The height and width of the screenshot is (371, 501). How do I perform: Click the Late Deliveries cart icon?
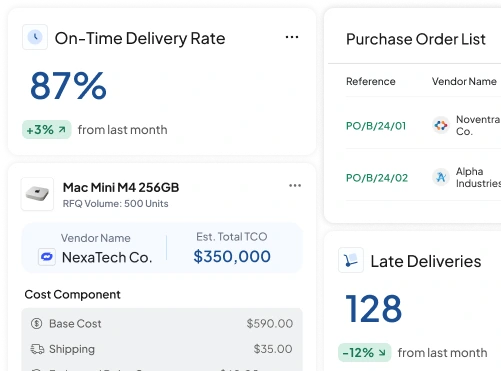[x=351, y=260]
